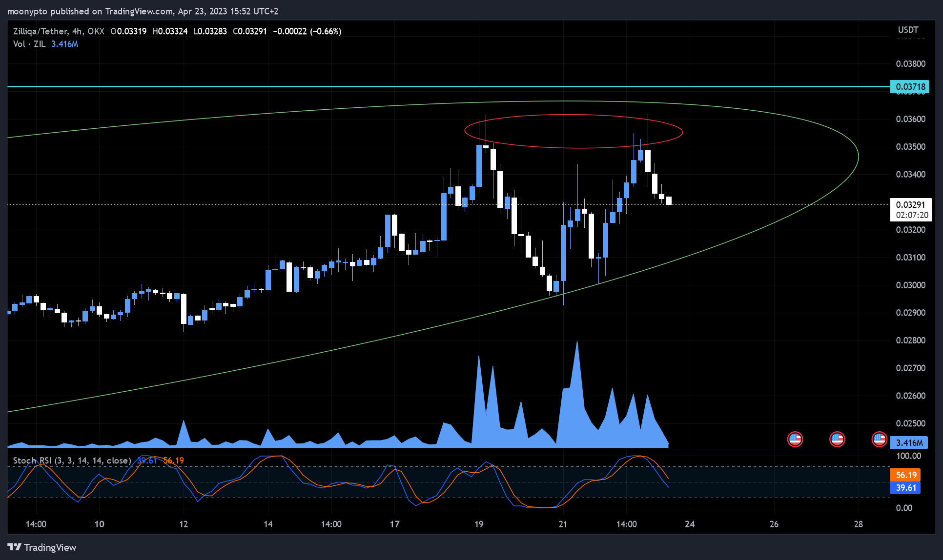Click the 0.03400 price axis label
Image resolution: width=943 pixels, height=560 pixels.
(x=910, y=174)
